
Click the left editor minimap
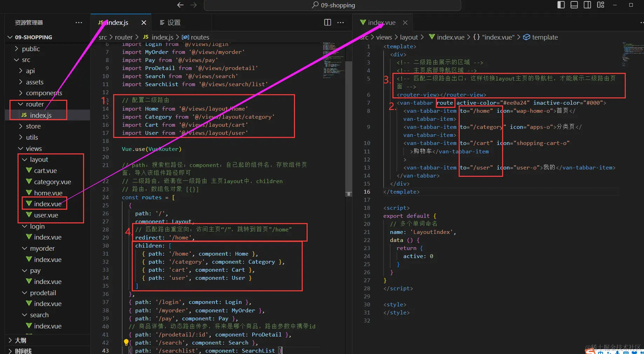click(333, 60)
